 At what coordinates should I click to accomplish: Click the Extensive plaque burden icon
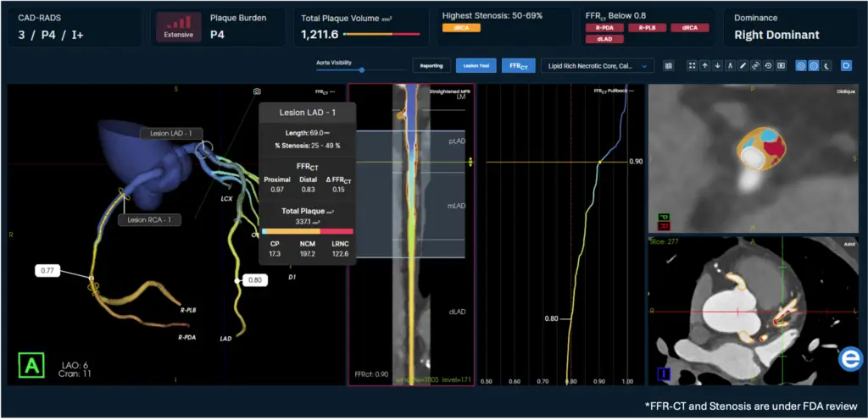178,26
